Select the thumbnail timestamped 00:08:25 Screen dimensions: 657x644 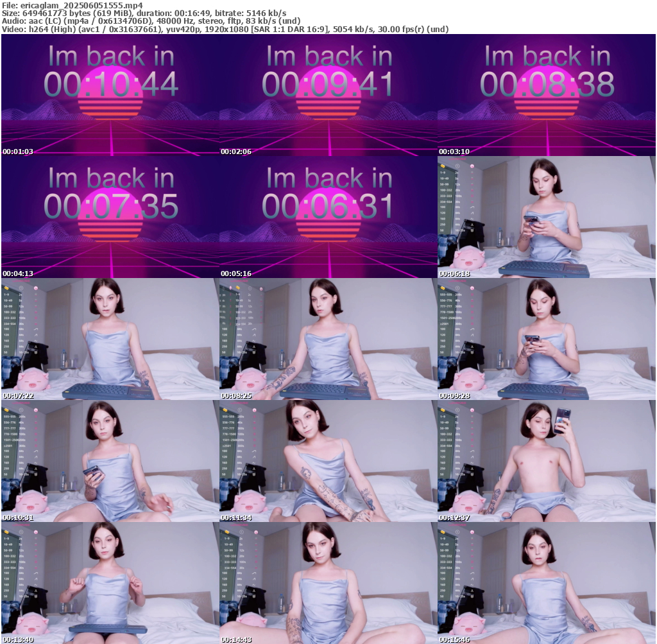coord(328,339)
